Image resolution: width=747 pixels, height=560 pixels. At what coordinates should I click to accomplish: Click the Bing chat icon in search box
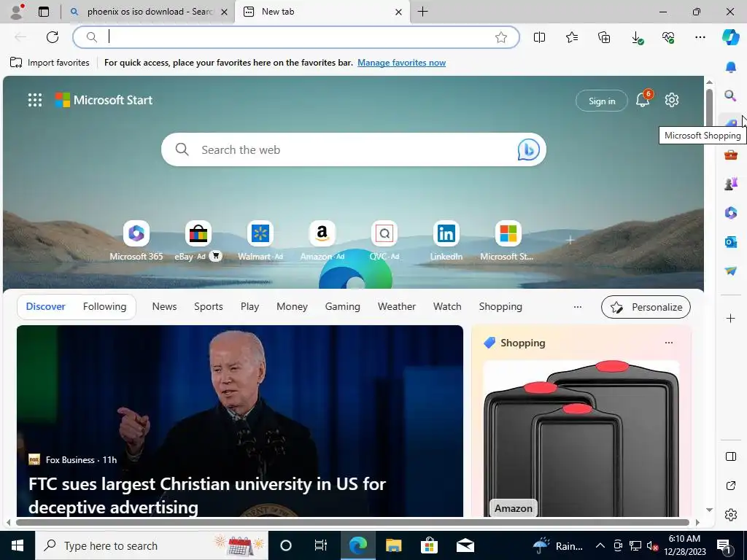tap(528, 149)
